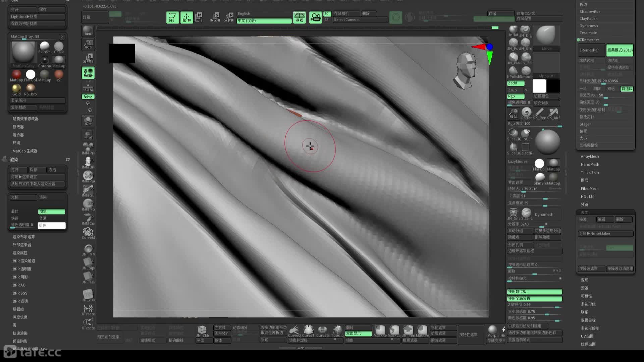Select the Inflat brush
This screenshot has height=362, width=644.
[513, 31]
